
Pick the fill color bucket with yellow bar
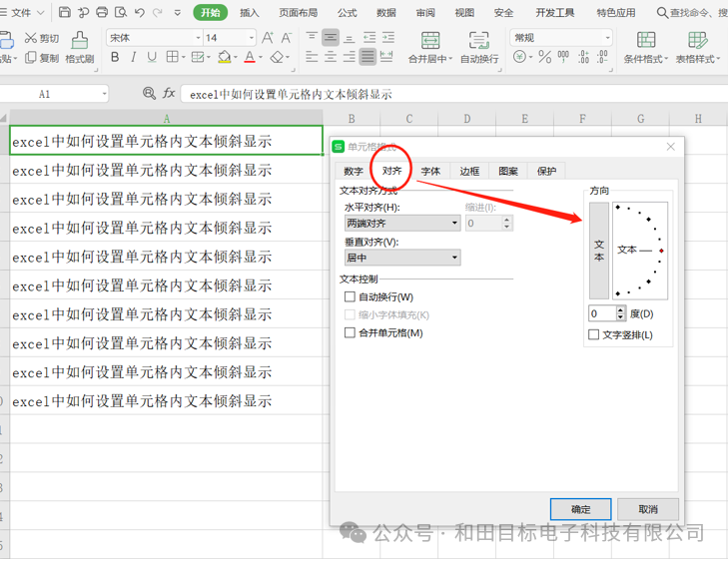tap(225, 57)
